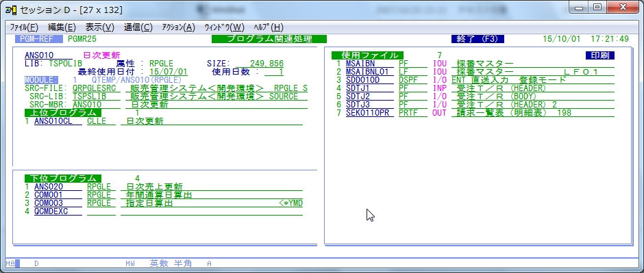Open the ファイル(F) menu
The width and height of the screenshot is (644, 273).
(x=24, y=27)
